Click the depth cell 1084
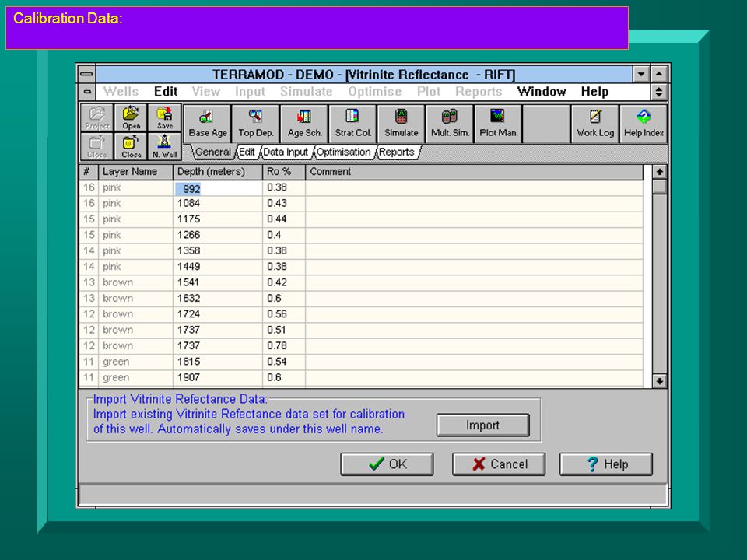Image resolution: width=747 pixels, height=560 pixels. coord(218,203)
